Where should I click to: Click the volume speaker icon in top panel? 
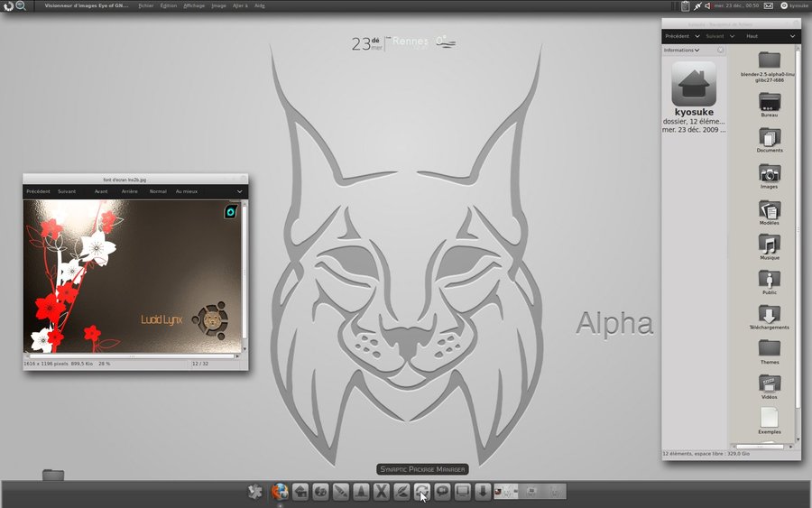[x=707, y=5]
